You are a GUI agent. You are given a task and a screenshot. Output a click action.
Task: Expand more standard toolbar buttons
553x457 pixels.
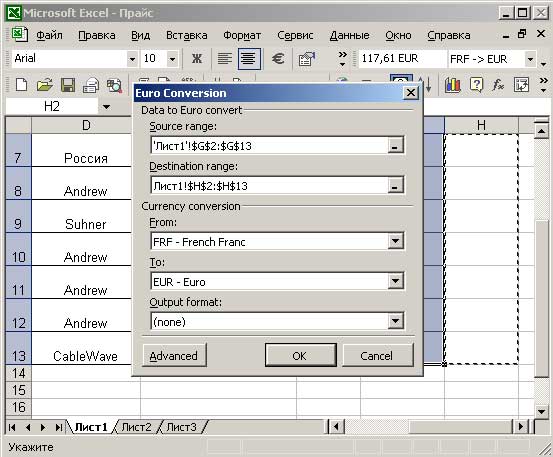pos(543,85)
